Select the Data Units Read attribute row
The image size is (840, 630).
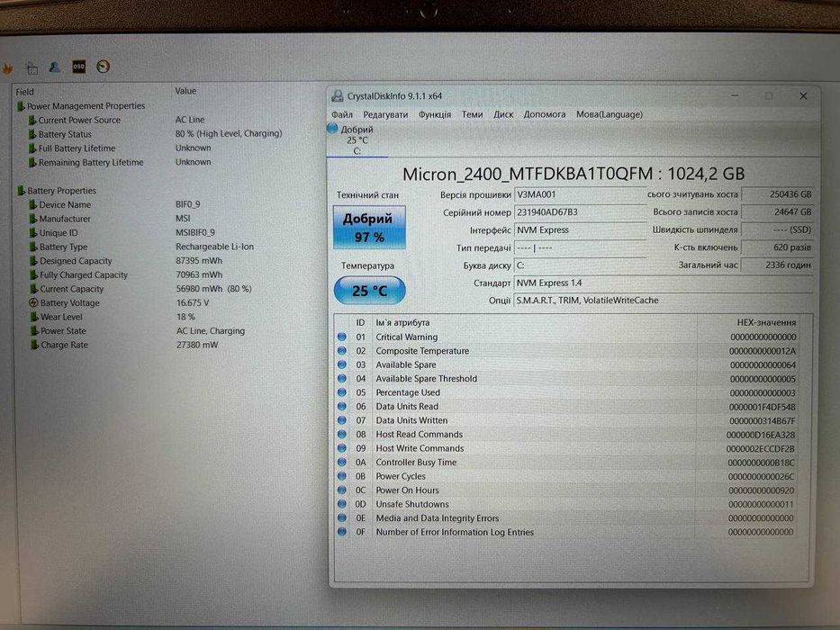point(568,407)
